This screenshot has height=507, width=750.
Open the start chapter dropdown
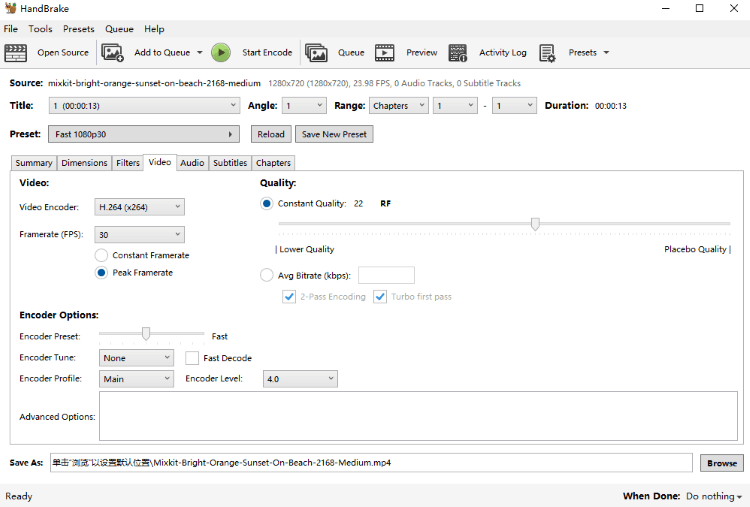tap(455, 106)
